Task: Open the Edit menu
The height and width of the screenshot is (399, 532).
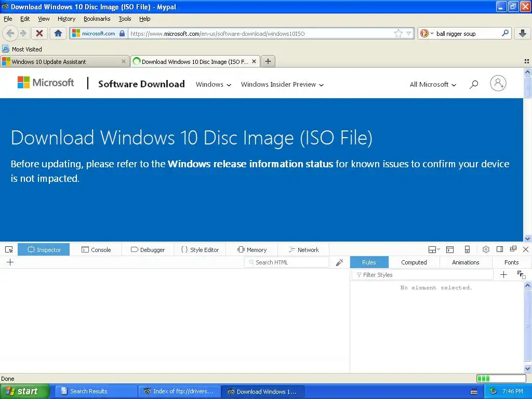Action: point(25,19)
